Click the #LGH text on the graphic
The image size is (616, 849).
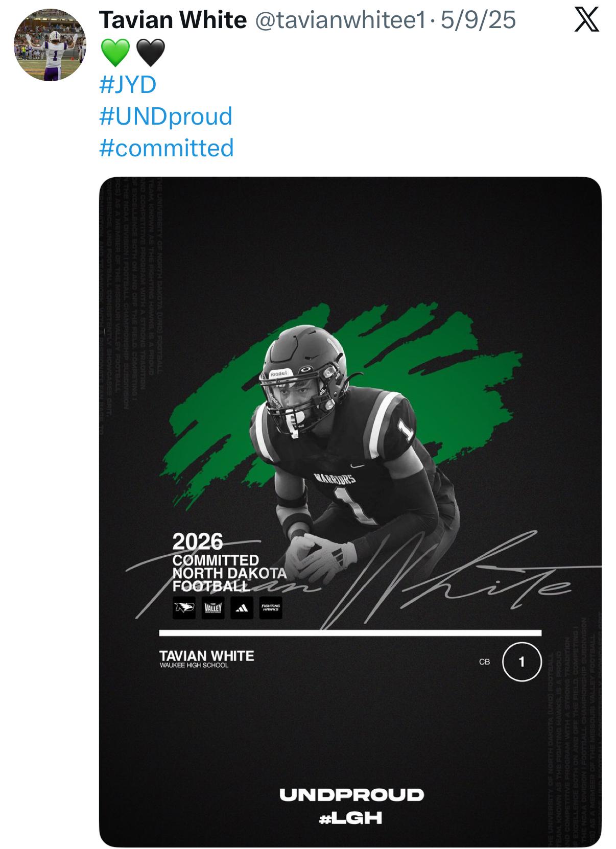coord(350,818)
